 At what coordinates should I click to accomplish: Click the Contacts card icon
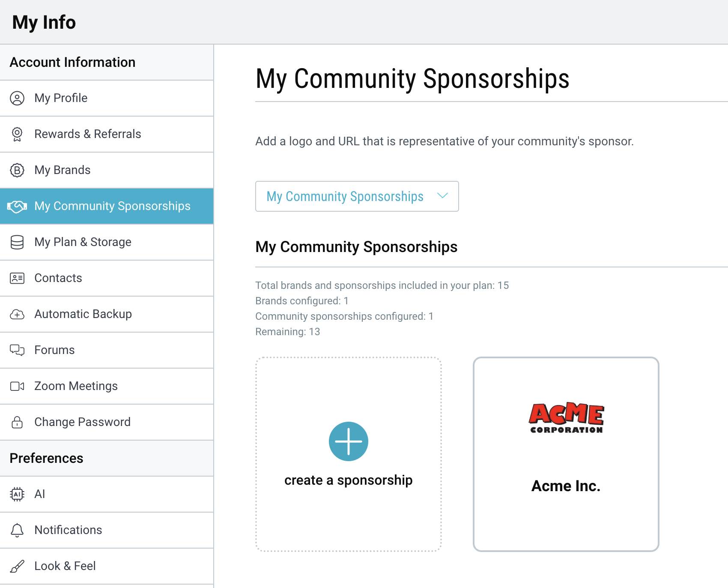(x=17, y=278)
